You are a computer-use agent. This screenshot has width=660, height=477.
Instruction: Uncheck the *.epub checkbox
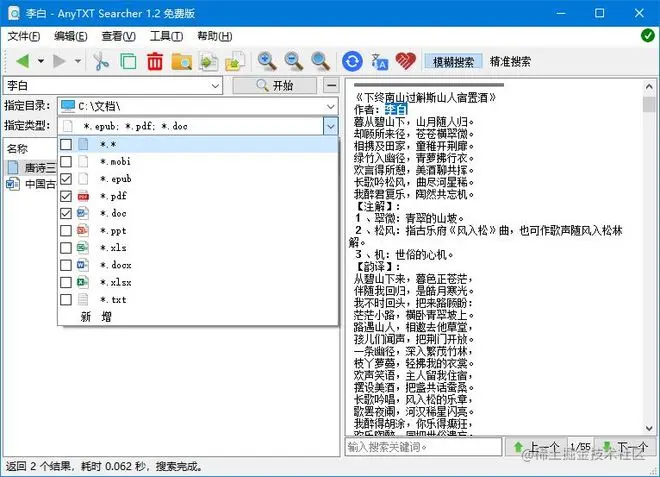pyautogui.click(x=66, y=179)
